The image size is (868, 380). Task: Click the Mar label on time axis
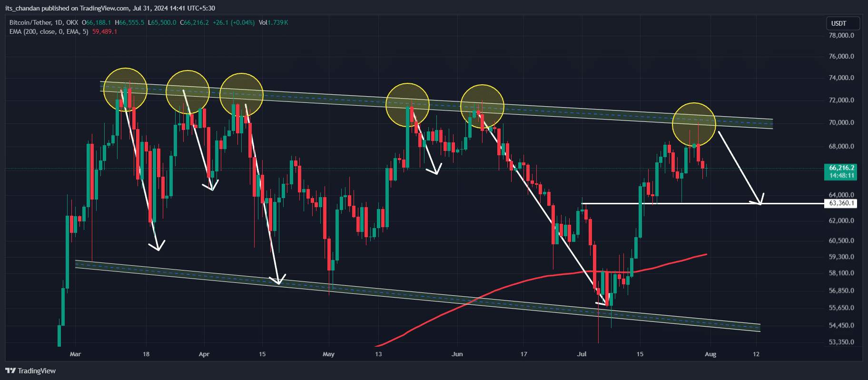[75, 354]
